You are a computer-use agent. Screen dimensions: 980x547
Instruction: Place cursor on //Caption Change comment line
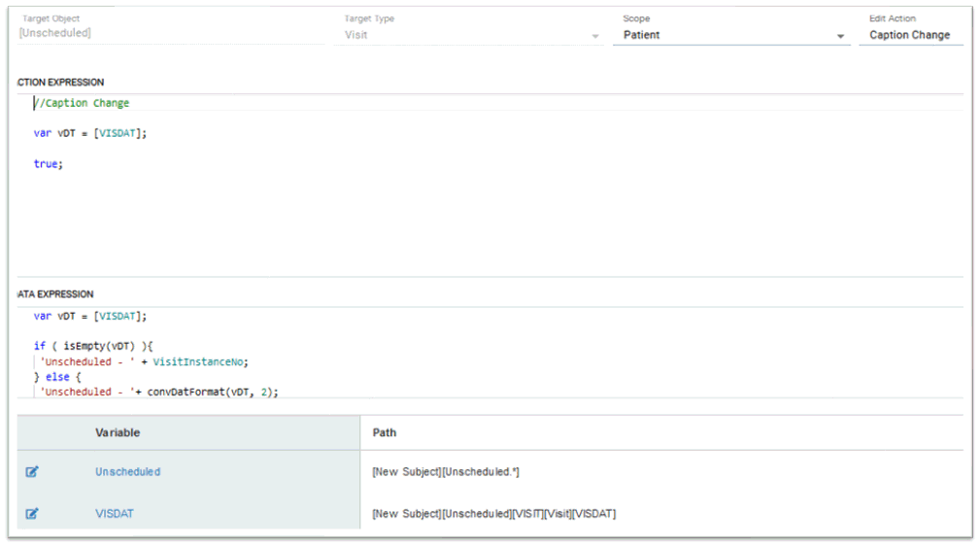tap(82, 103)
